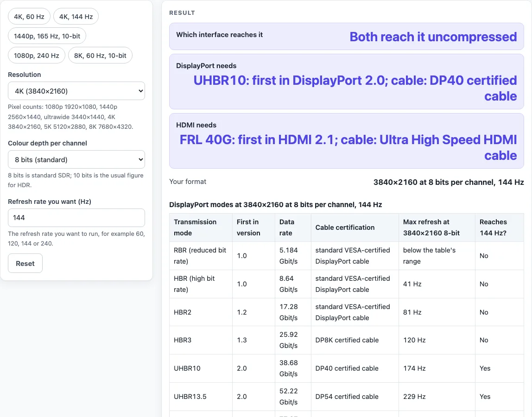Click the RBR (reduced bit rate) cell
Viewport: 532px width, 417px height.
pyautogui.click(x=201, y=256)
